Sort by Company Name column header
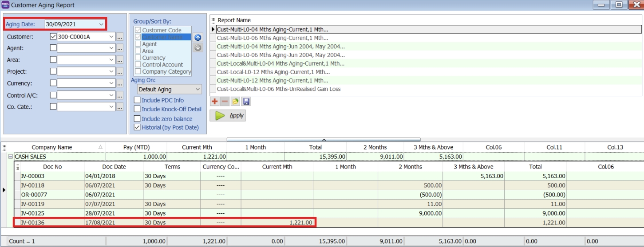 point(52,147)
